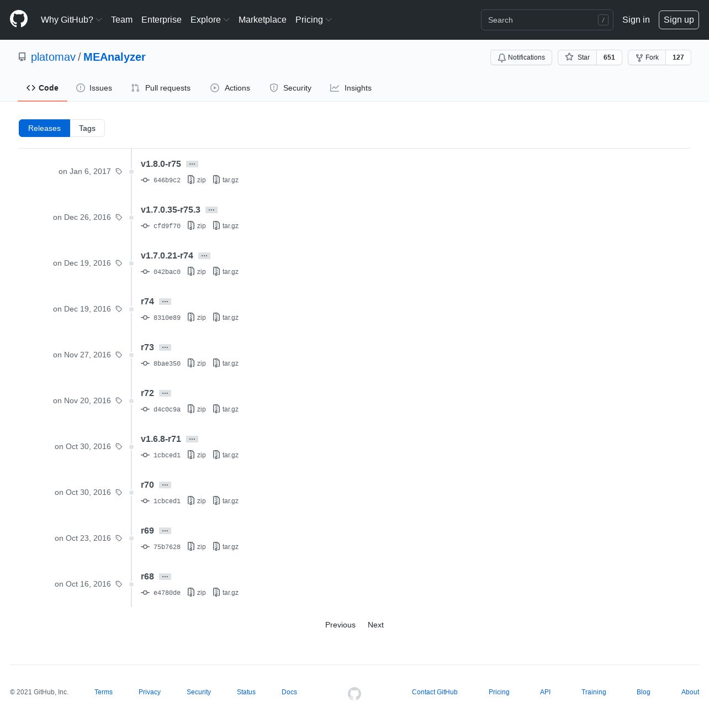The width and height of the screenshot is (709, 728).
Task: Click the bell icon in Notifications button
Action: point(502,57)
